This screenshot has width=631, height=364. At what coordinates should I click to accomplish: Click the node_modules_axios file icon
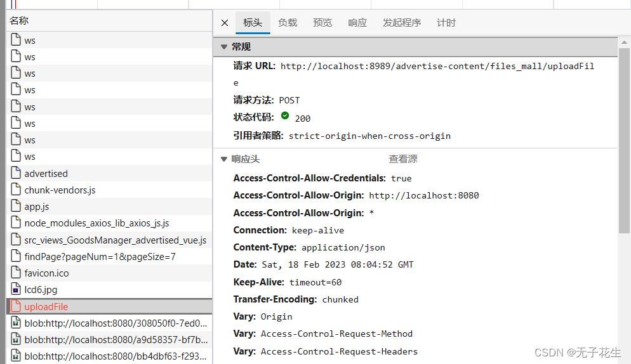[16, 222]
